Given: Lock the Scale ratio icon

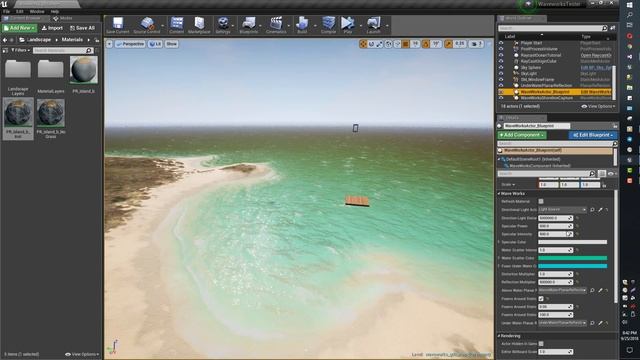Looking at the screenshot, I should tap(604, 185).
